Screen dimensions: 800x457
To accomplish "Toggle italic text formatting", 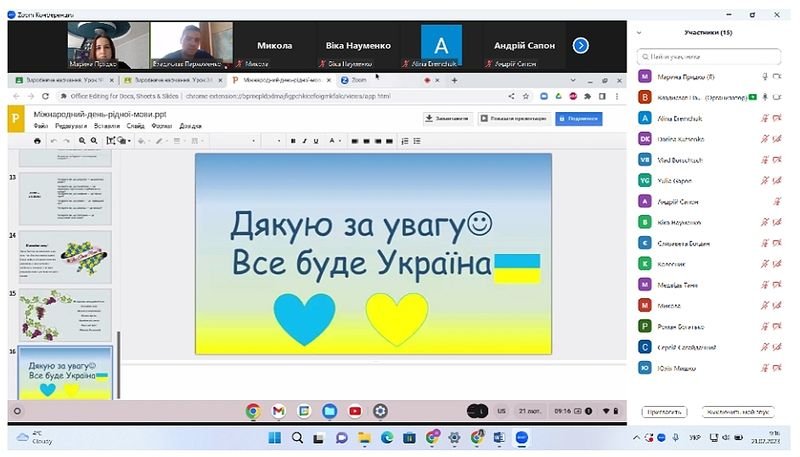I will point(304,141).
